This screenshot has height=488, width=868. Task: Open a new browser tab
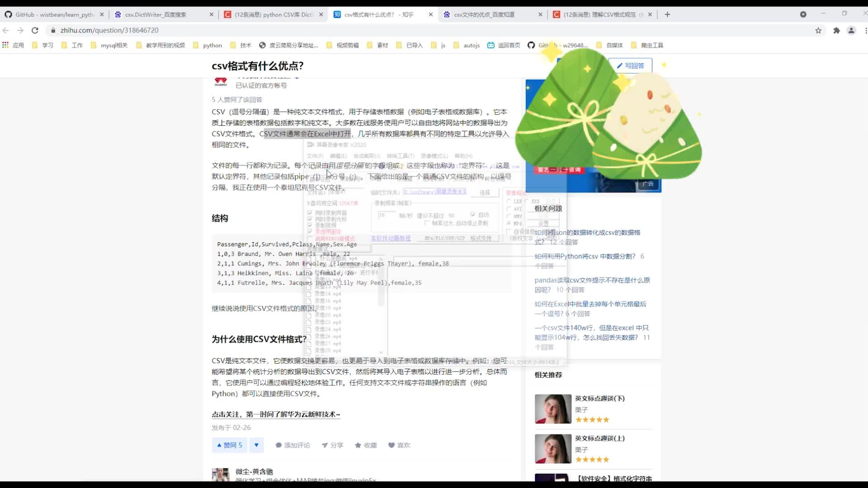[x=667, y=14]
